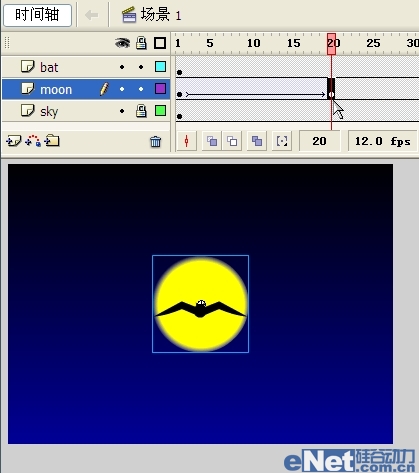The image size is (419, 473).
Task: Insert a new layer folder
Action: point(52,141)
